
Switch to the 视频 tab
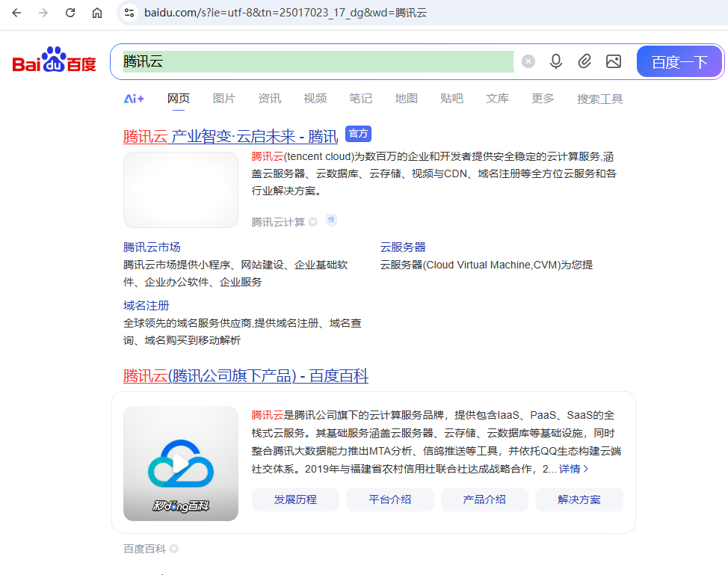pos(315,98)
